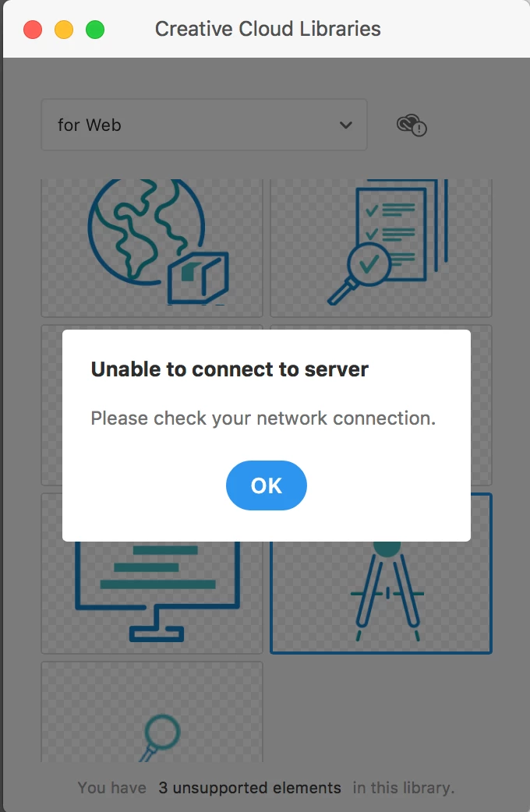Click the Creative Cloud Libraries title bar
The height and width of the screenshot is (812, 530).
[x=267, y=29]
